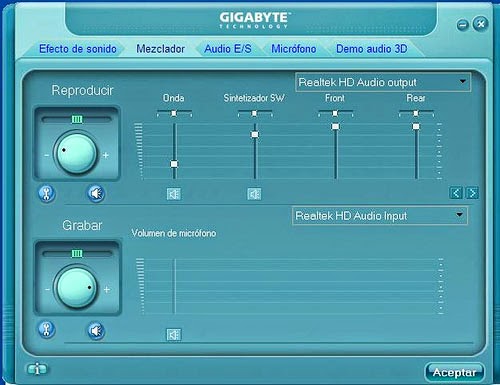Image resolution: width=500 pixels, height=385 pixels.
Task: Toggle mute for Volumen de micrófono
Action: pos(174,334)
